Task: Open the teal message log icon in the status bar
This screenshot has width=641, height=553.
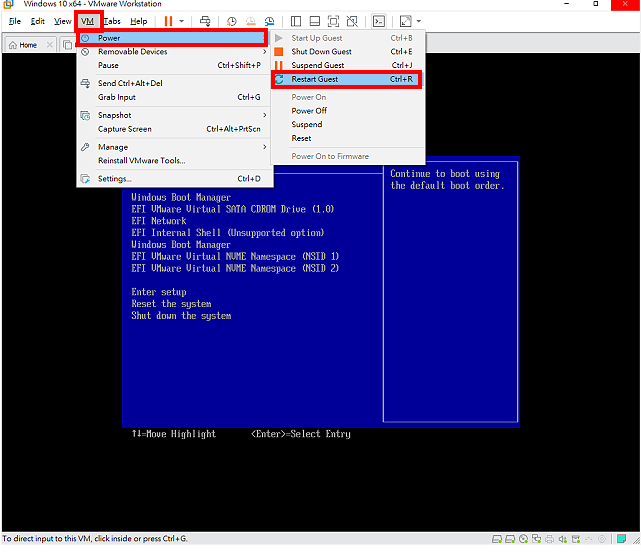Action: (622, 539)
